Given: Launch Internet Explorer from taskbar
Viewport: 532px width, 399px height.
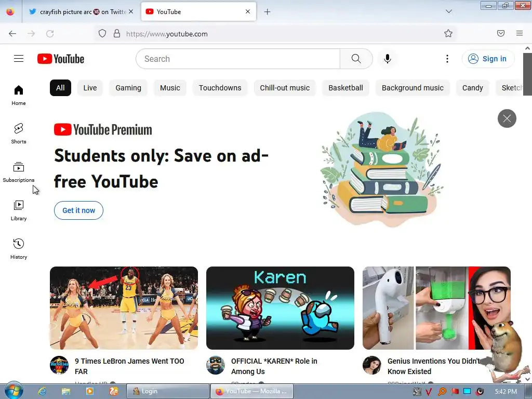Looking at the screenshot, I should [42, 392].
